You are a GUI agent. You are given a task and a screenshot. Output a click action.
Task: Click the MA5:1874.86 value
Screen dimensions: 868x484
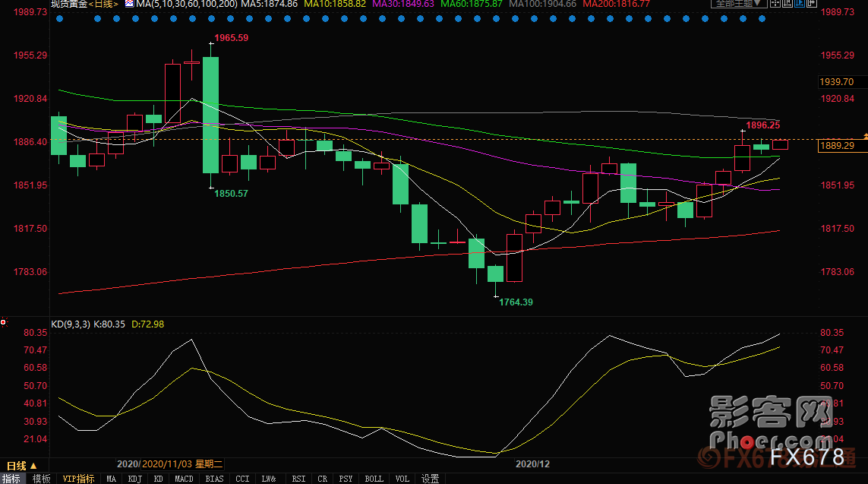269,4
